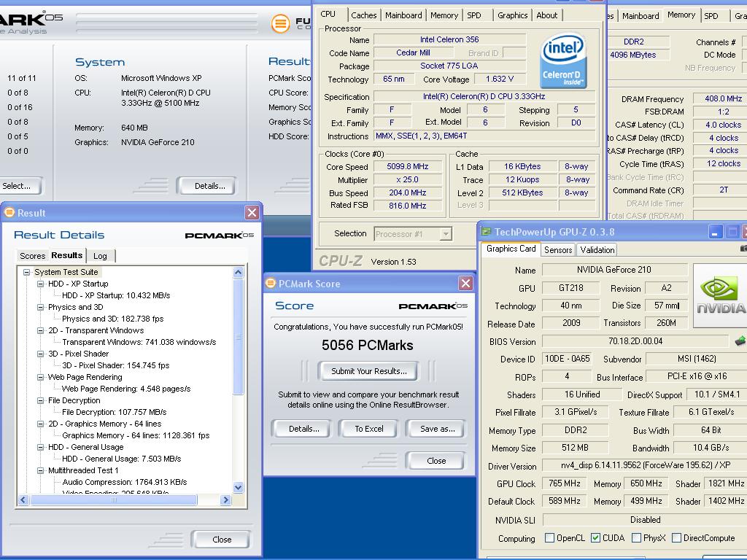Open the Validation tab in GPU-Z
Image resolution: width=747 pixels, height=560 pixels.
597,249
